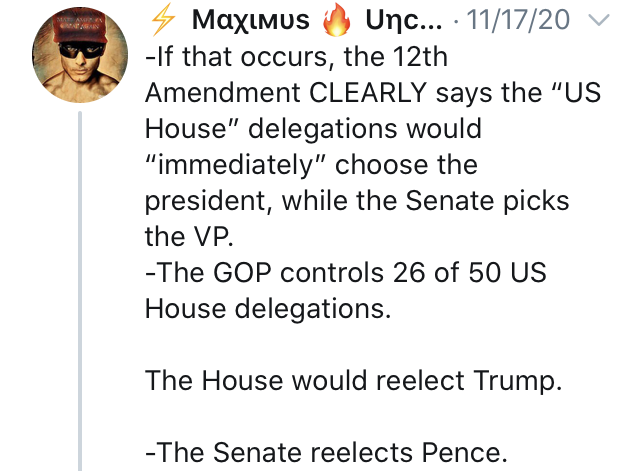Open the Maxιмυs display name profile link

pos(251,20)
